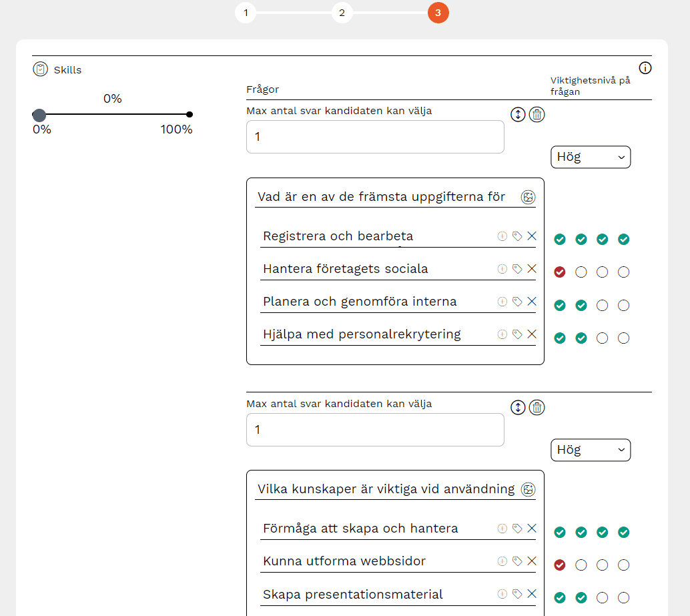Open the info icon beside Skills header

click(645, 68)
